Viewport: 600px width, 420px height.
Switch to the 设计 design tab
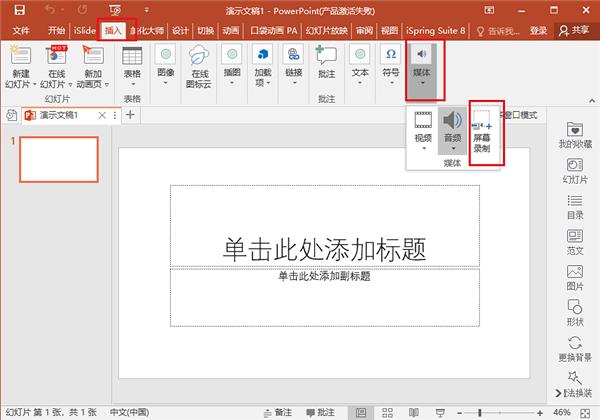click(180, 30)
